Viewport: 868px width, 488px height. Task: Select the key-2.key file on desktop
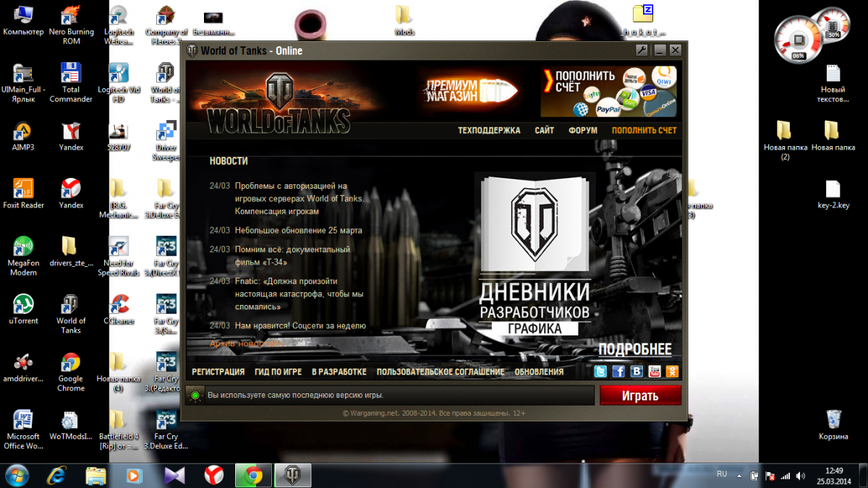click(x=833, y=194)
